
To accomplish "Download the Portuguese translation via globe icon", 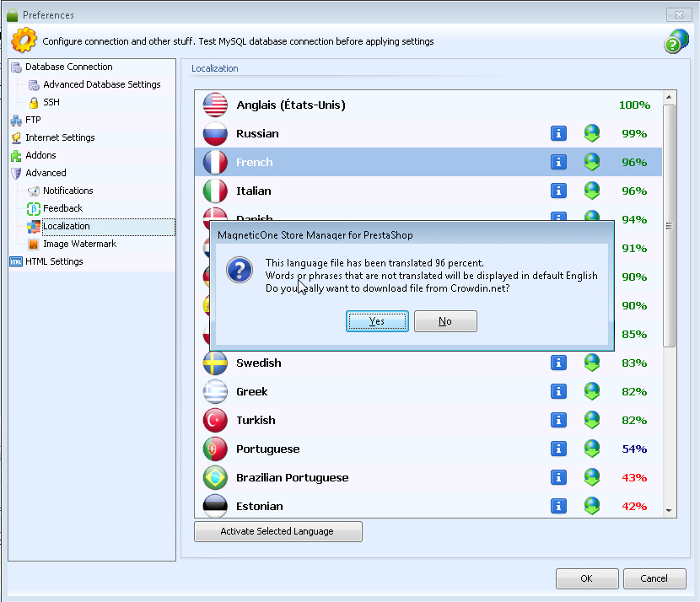I will 592,449.
